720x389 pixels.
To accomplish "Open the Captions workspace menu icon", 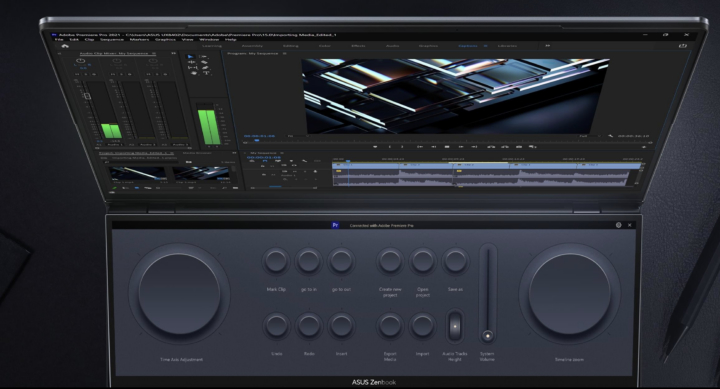I will coord(485,46).
